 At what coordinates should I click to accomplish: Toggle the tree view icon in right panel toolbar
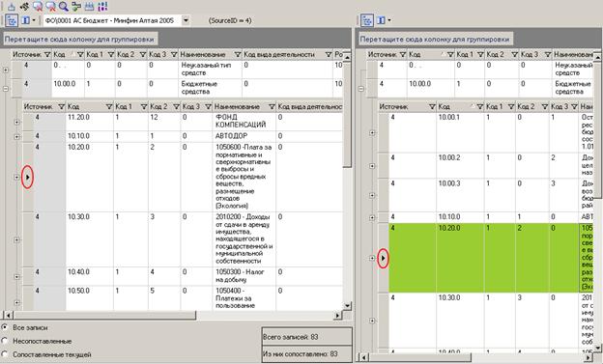[x=367, y=20]
